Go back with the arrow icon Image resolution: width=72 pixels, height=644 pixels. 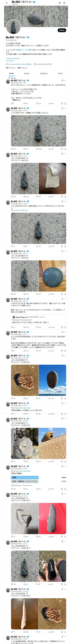click(7, 3)
